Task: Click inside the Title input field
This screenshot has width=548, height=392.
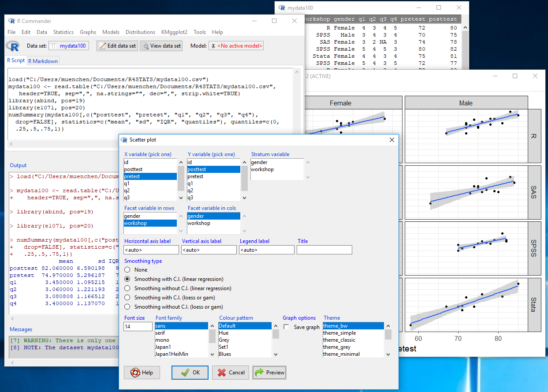Action: coord(324,250)
